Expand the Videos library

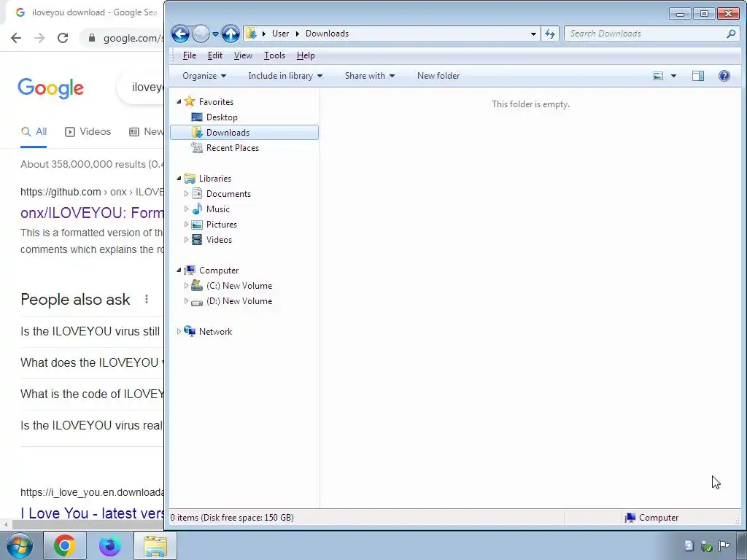(186, 239)
